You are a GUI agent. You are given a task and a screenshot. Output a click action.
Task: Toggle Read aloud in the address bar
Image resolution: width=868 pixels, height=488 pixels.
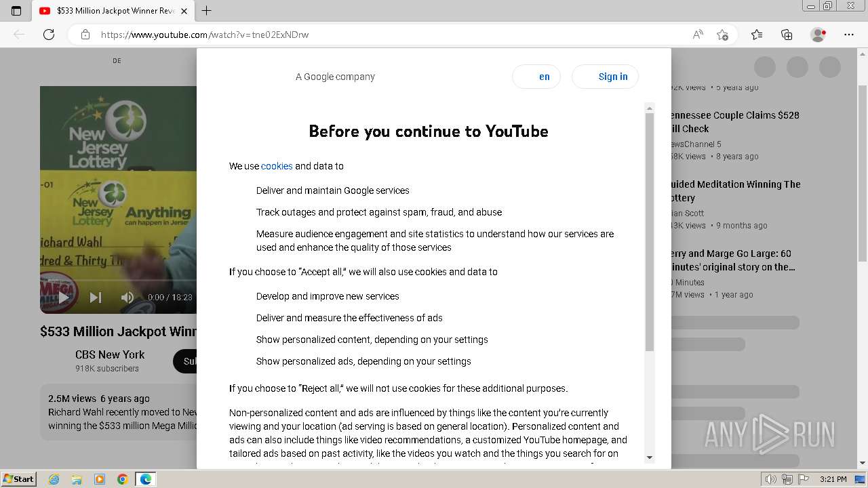click(697, 35)
